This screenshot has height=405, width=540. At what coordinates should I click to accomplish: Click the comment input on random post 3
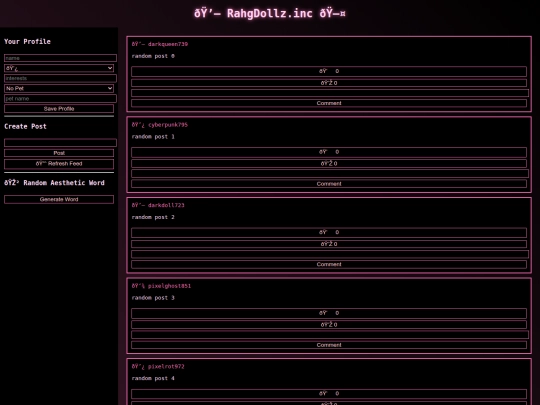(x=330, y=335)
